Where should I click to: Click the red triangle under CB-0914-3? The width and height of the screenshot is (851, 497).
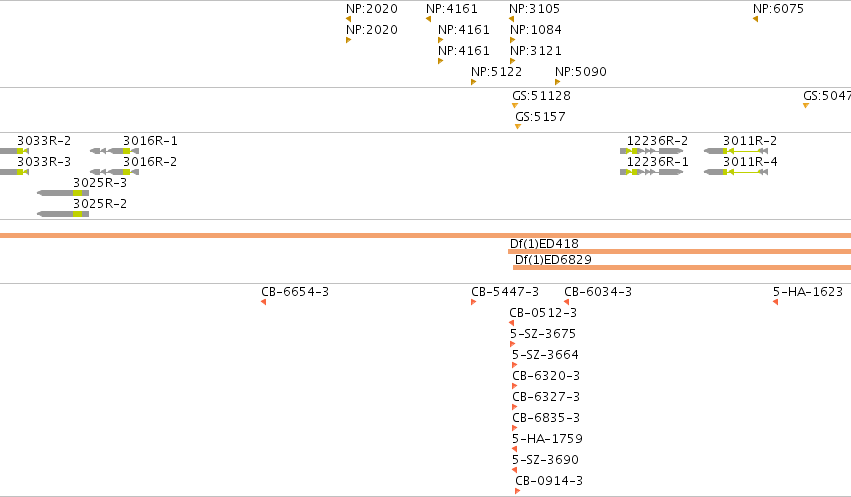point(517,491)
